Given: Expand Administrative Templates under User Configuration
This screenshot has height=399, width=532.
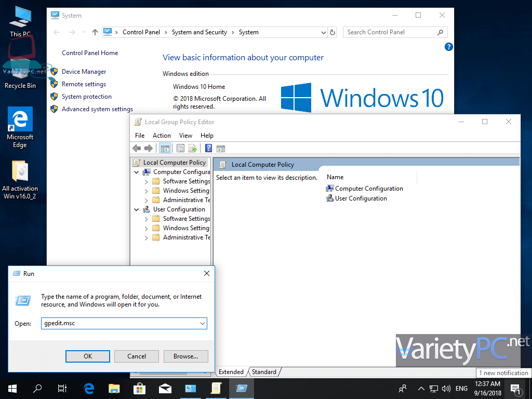Looking at the screenshot, I should [146, 238].
